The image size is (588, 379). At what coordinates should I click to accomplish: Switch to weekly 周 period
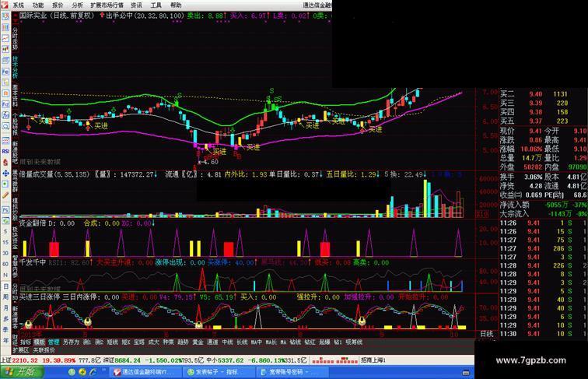[5, 297]
